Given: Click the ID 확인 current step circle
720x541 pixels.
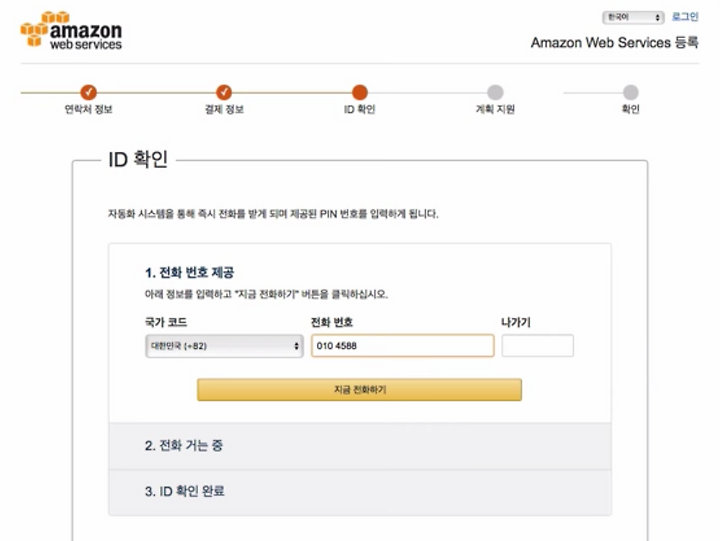Looking at the screenshot, I should pyautogui.click(x=360, y=92).
